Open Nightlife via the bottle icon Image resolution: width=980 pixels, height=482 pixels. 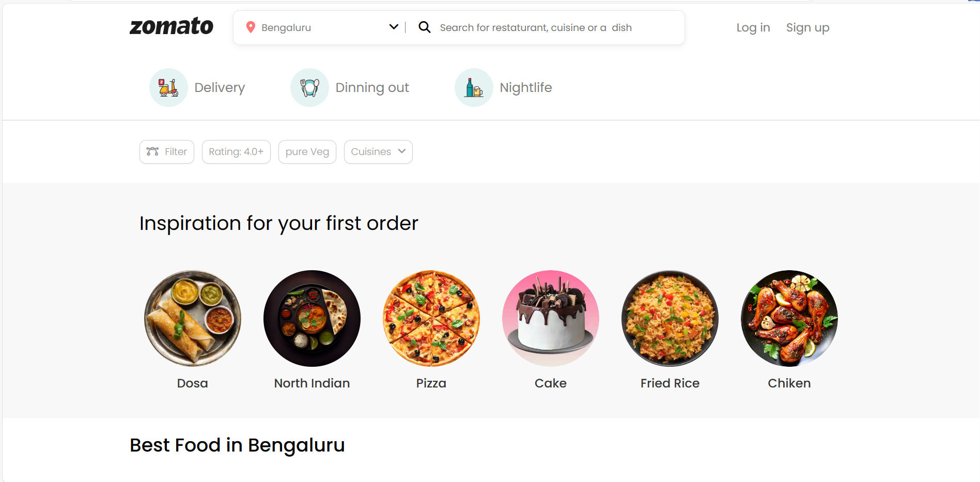(473, 87)
